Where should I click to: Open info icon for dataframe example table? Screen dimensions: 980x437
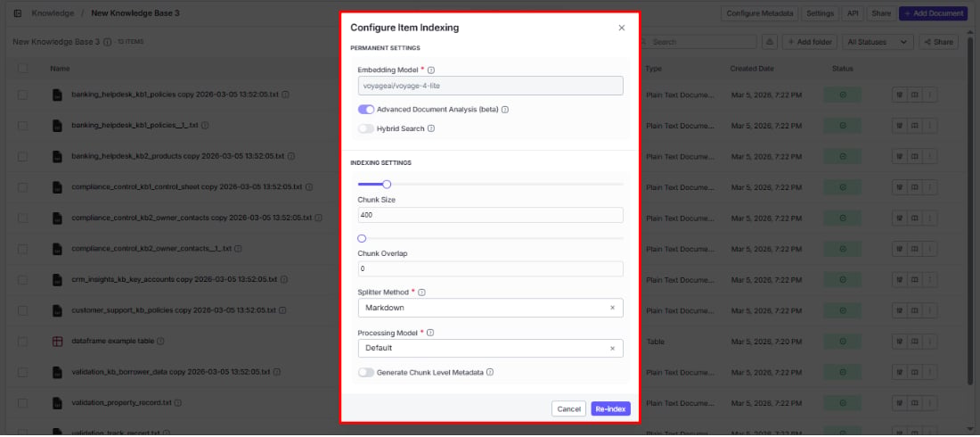click(160, 342)
